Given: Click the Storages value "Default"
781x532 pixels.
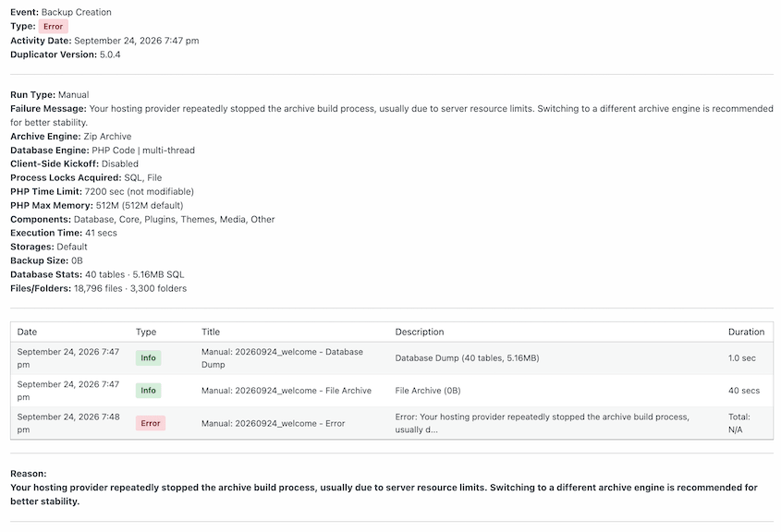Looking at the screenshot, I should (72, 247).
